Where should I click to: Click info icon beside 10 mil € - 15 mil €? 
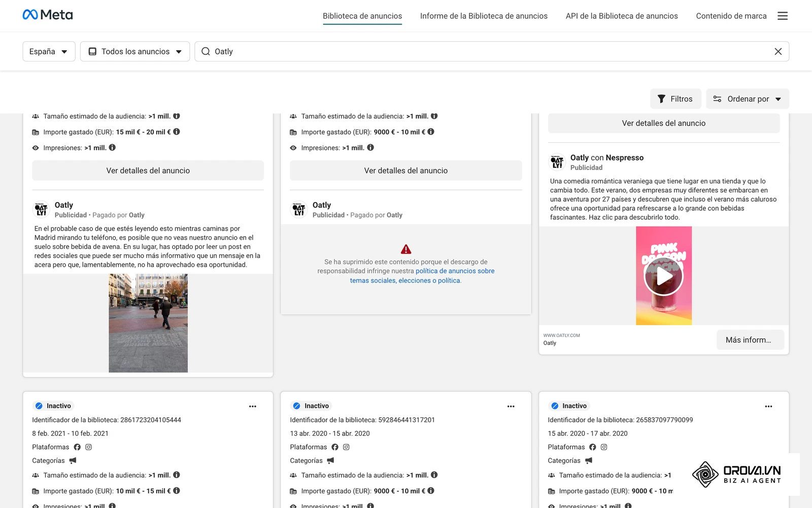177,491
